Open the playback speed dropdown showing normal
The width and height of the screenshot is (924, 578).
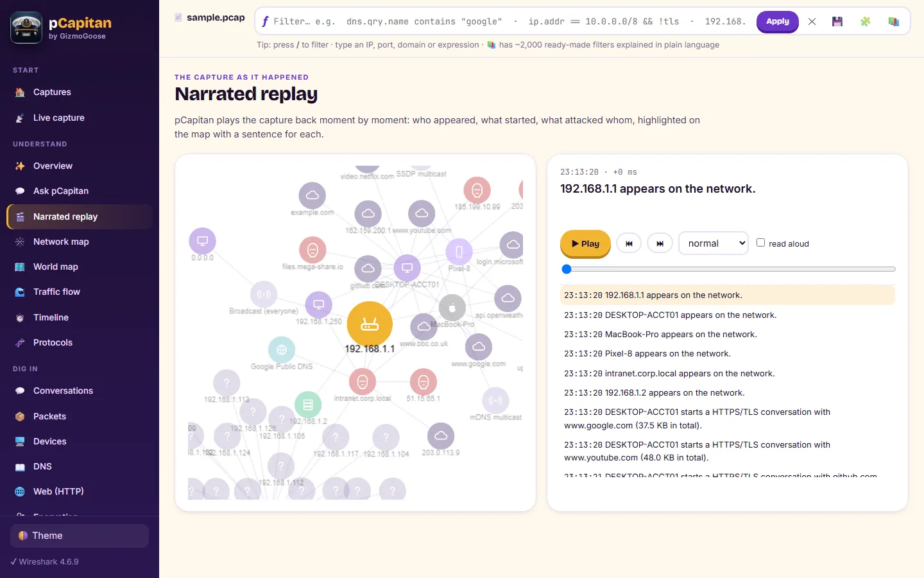(x=714, y=243)
